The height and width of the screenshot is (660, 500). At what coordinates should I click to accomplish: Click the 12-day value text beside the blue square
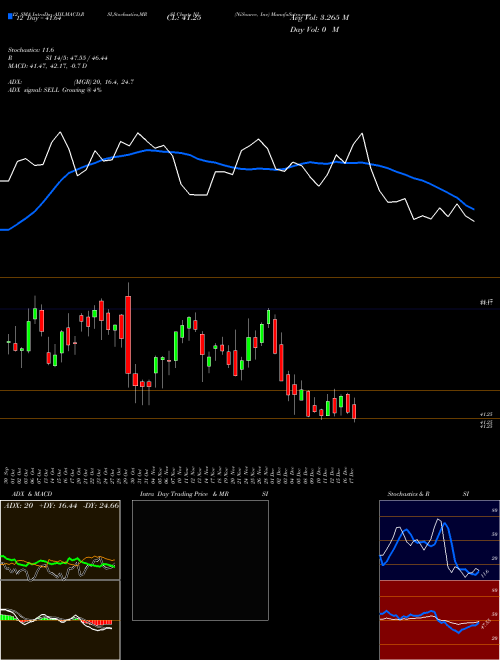pos(37,18)
